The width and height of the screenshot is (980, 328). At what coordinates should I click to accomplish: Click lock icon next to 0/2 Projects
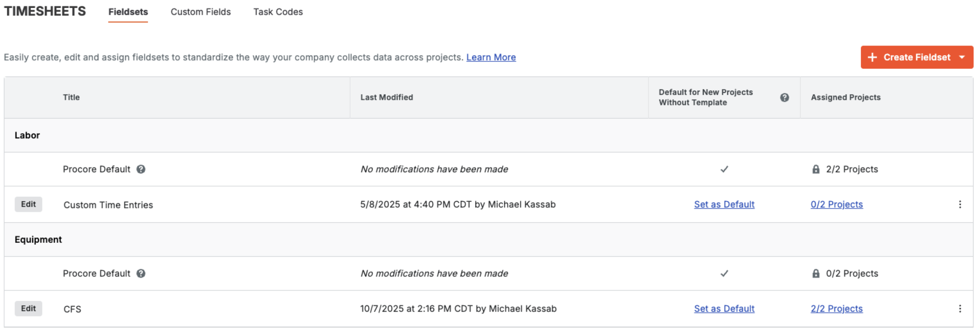coord(816,273)
